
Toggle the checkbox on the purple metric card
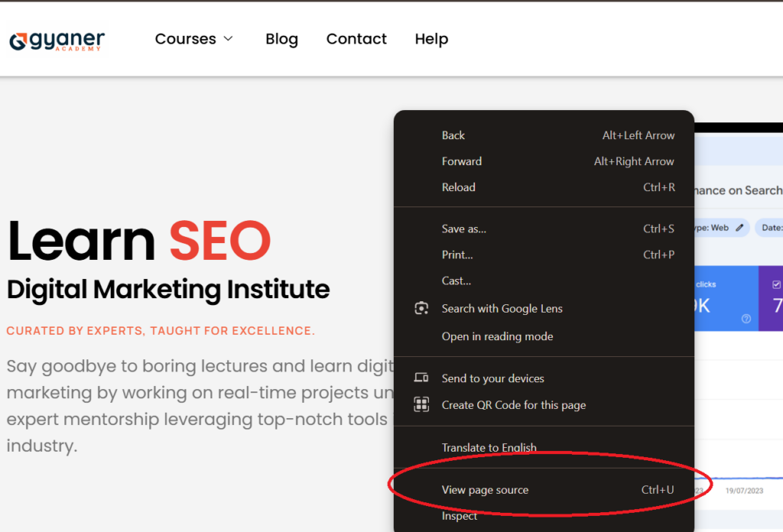point(776,284)
